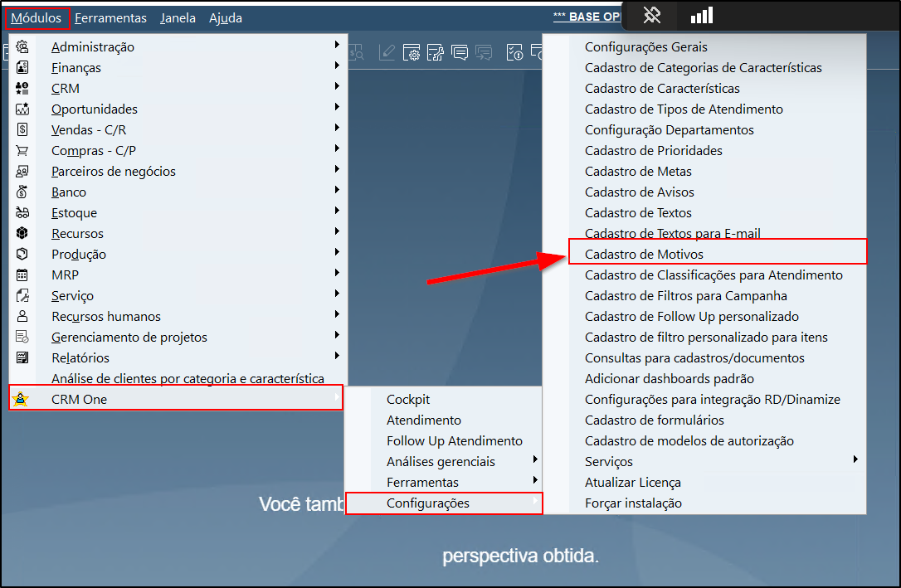Viewport: 901px width, 588px height.
Task: Click the chat message toolbar icon
Action: (460, 53)
